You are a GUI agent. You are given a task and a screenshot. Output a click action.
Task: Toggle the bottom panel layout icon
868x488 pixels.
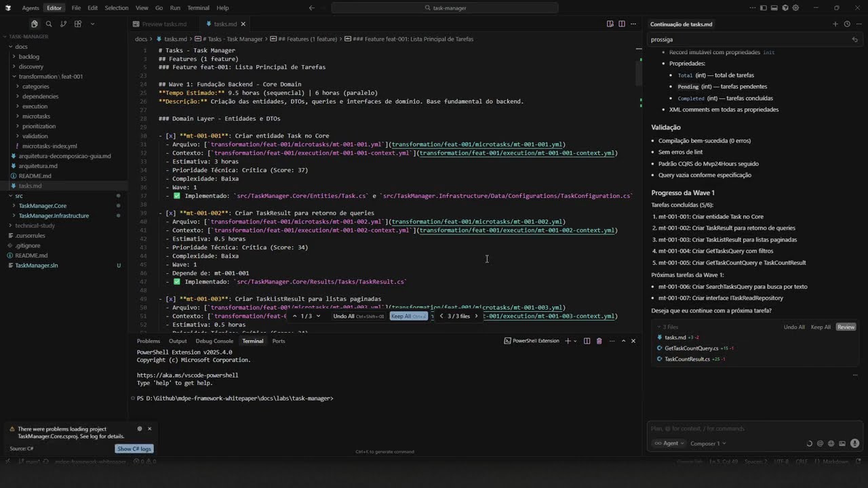click(774, 8)
